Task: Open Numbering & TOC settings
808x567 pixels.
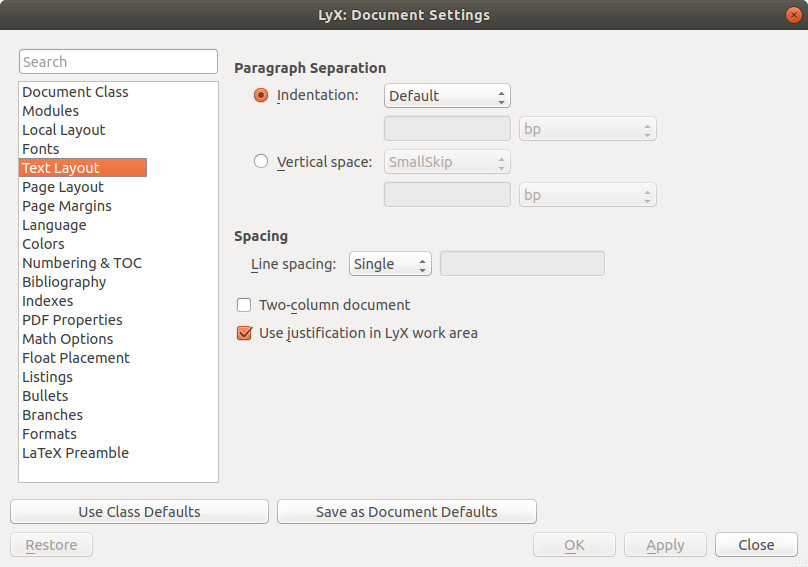Action: point(82,263)
